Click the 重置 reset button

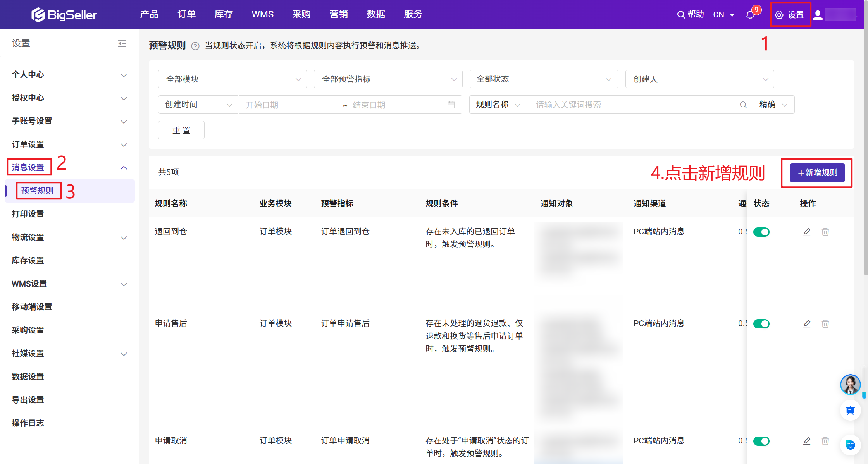click(181, 131)
